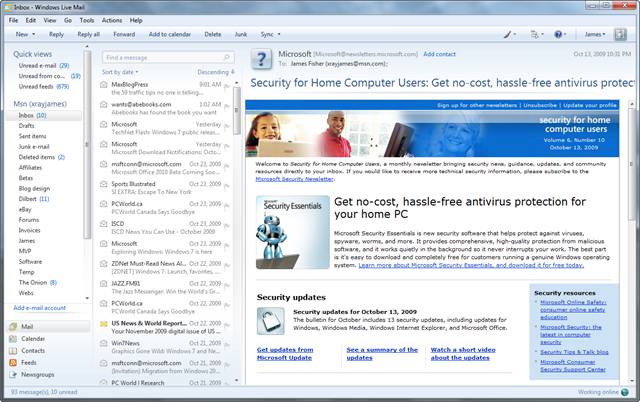Open the Help menu

click(x=136, y=20)
